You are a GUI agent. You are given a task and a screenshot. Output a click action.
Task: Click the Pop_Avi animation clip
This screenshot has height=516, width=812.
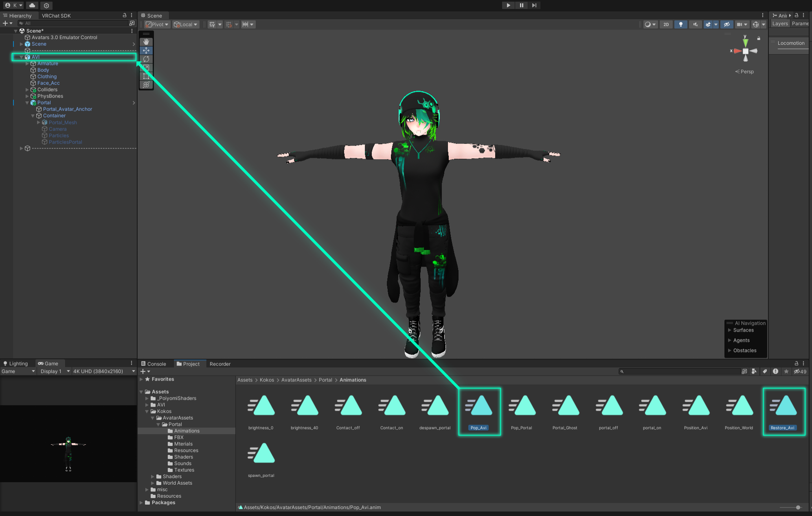pyautogui.click(x=479, y=411)
